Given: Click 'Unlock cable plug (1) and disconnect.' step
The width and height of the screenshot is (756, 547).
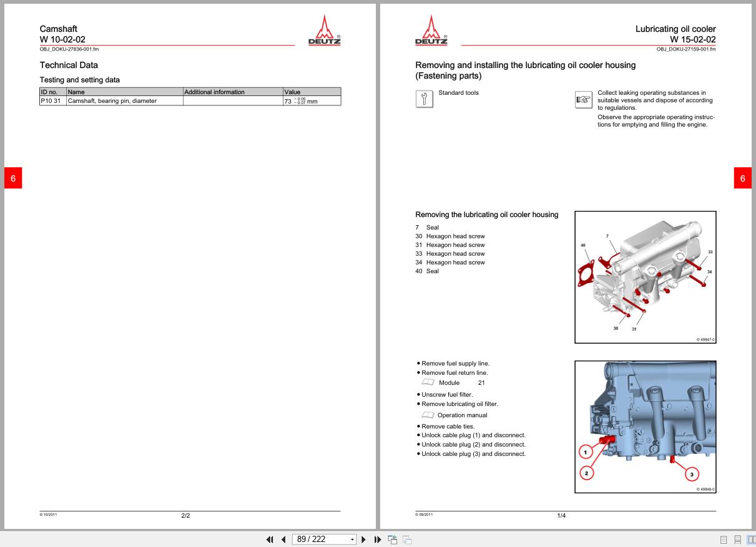Looking at the screenshot, I should pyautogui.click(x=473, y=435).
